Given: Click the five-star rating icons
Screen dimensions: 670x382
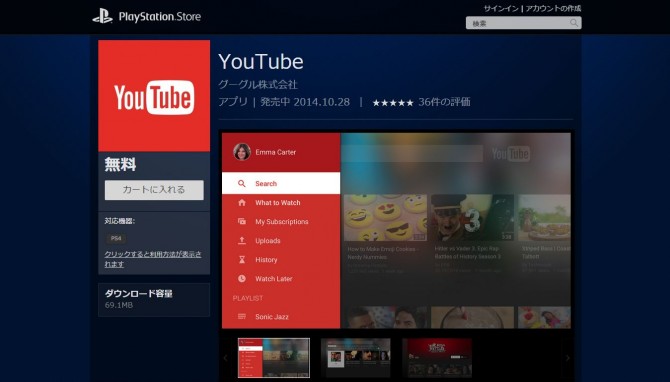Looking at the screenshot, I should click(x=393, y=103).
